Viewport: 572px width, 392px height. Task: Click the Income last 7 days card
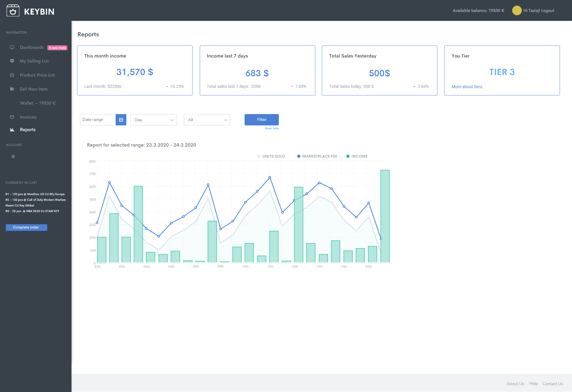(x=257, y=70)
